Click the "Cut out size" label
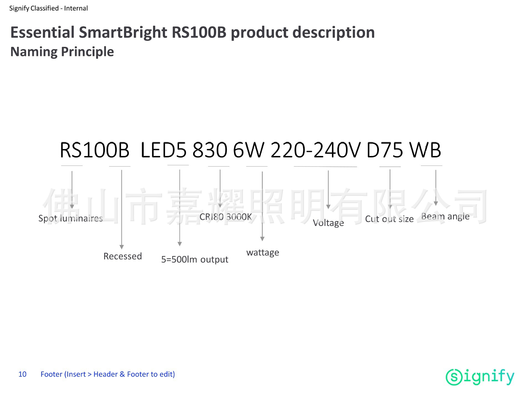The width and height of the screenshot is (532, 399). 389,219
